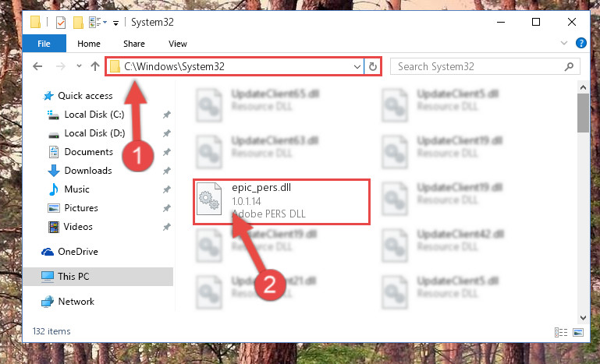600x364 pixels.
Task: Create new folder from quick toolbar
Action: tap(79, 23)
